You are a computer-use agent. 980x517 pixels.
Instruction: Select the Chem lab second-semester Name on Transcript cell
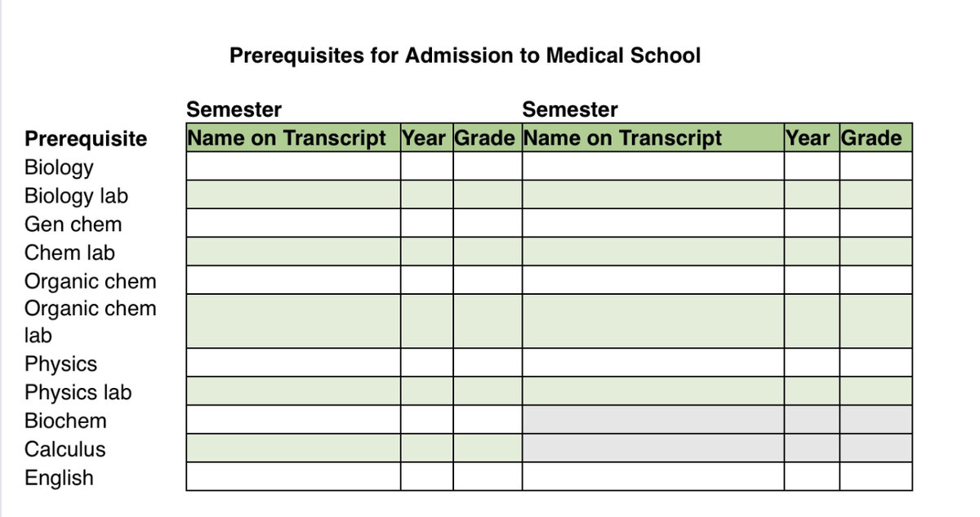point(653,251)
